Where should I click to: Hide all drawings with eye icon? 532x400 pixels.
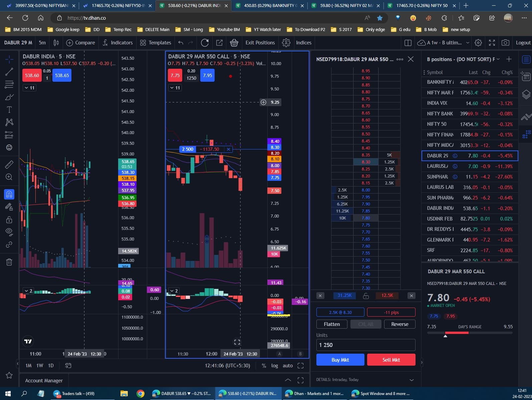click(x=9, y=232)
